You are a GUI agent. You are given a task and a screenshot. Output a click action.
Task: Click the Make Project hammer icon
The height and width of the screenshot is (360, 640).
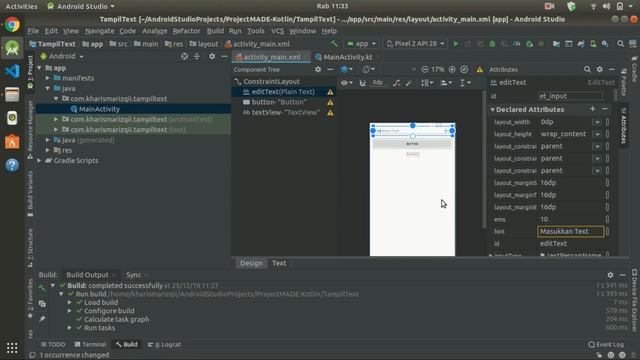[x=334, y=44]
